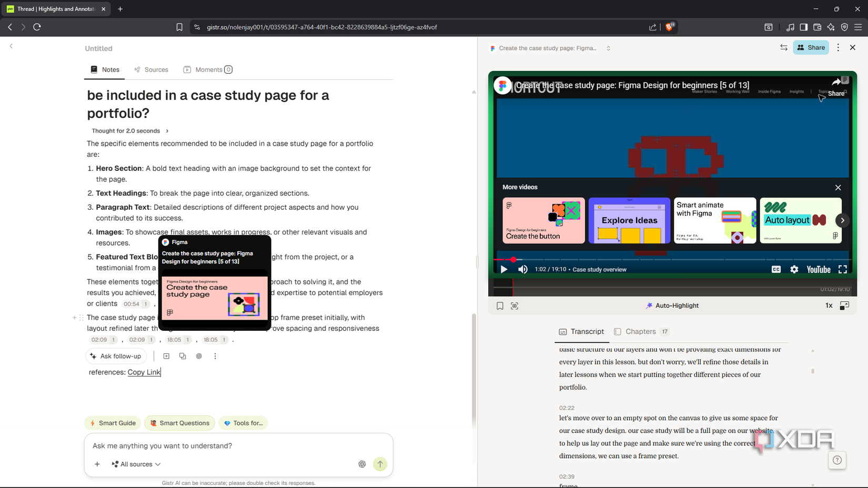Open the Explore Ideas video thumbnail

tap(629, 220)
